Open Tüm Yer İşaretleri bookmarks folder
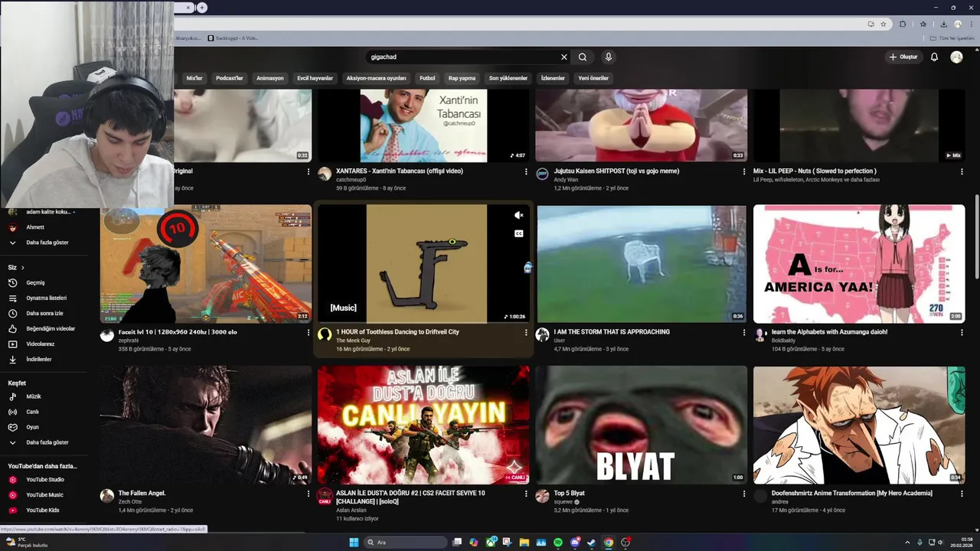This screenshot has height=551, width=980. pyautogui.click(x=954, y=38)
